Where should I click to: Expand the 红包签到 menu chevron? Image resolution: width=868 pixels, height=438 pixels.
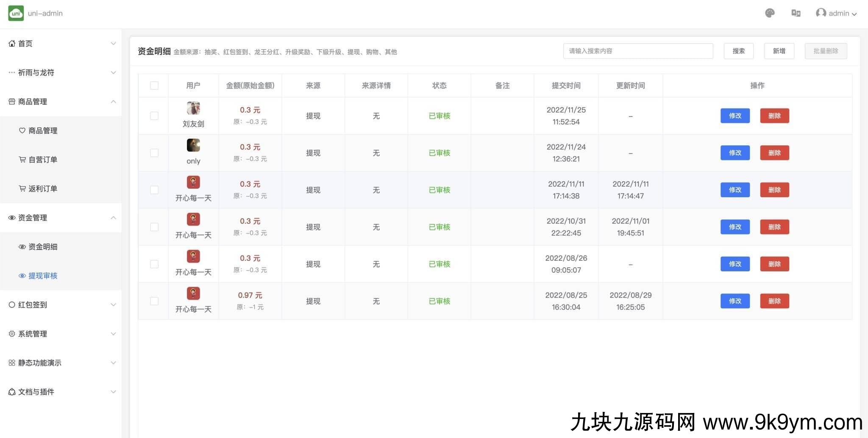113,305
